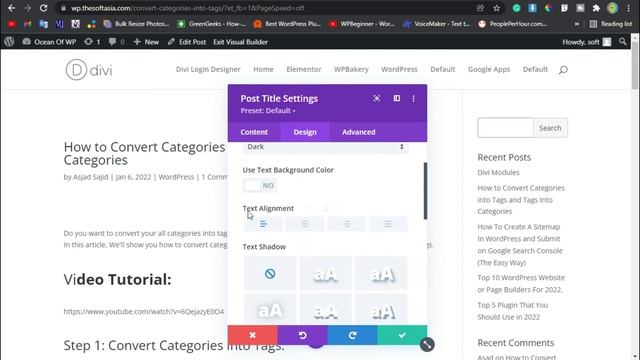Open Divi Login Designer nav item

point(208,69)
